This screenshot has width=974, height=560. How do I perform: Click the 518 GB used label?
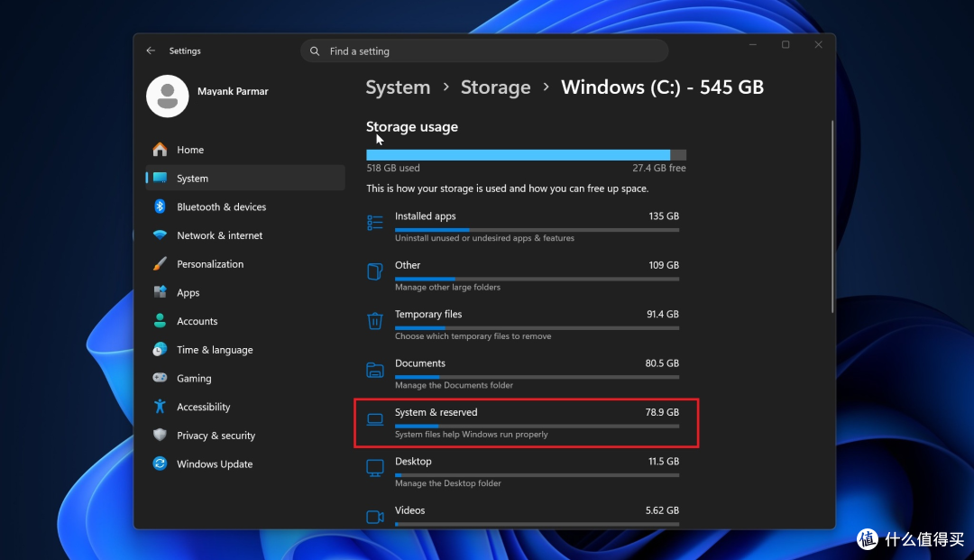393,168
